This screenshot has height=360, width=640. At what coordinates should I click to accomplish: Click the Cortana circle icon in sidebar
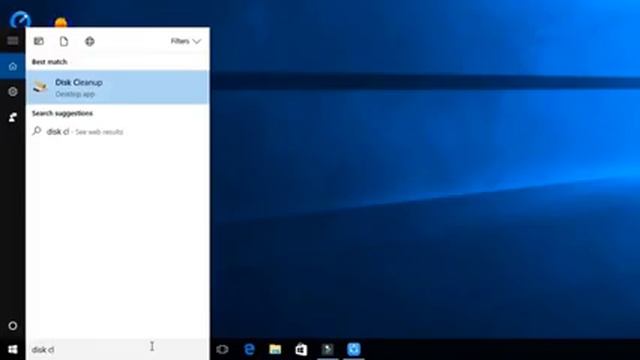tap(13, 326)
